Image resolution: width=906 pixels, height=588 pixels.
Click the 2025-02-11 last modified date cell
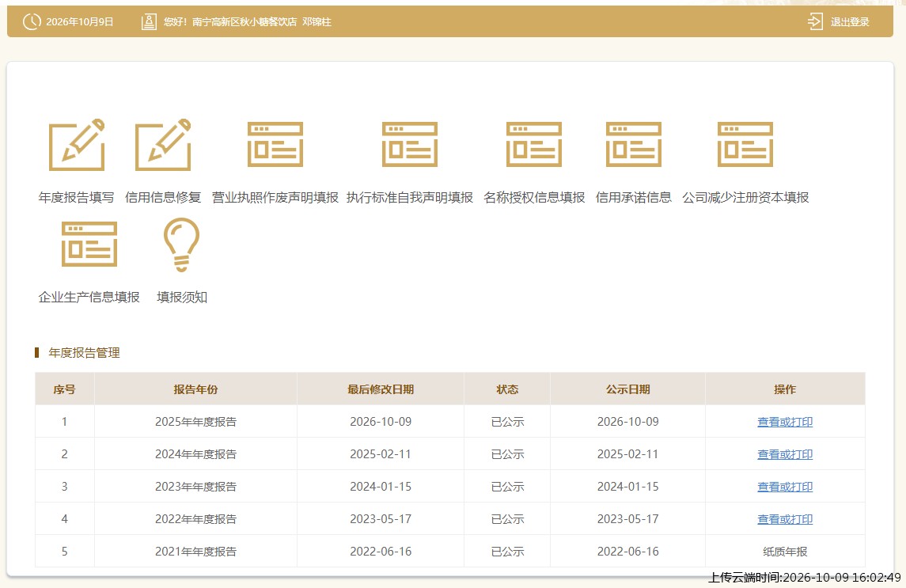pyautogui.click(x=381, y=454)
